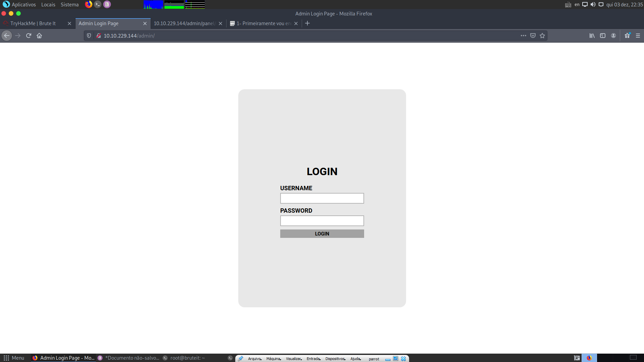This screenshot has height=362, width=644.
Task: Launch Firefox from the top panel
Action: pos(89,4)
